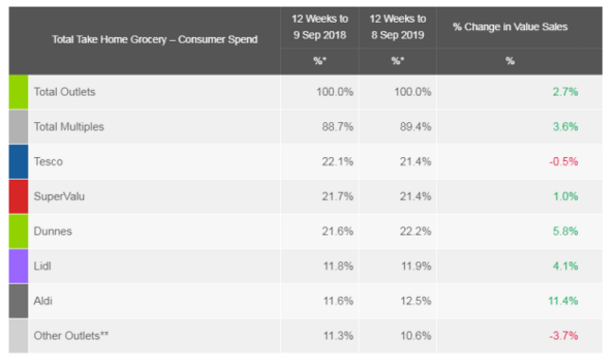Image resolution: width=615 pixels, height=364 pixels.
Task: Click the Total Take Home Grocery header
Action: click(154, 40)
